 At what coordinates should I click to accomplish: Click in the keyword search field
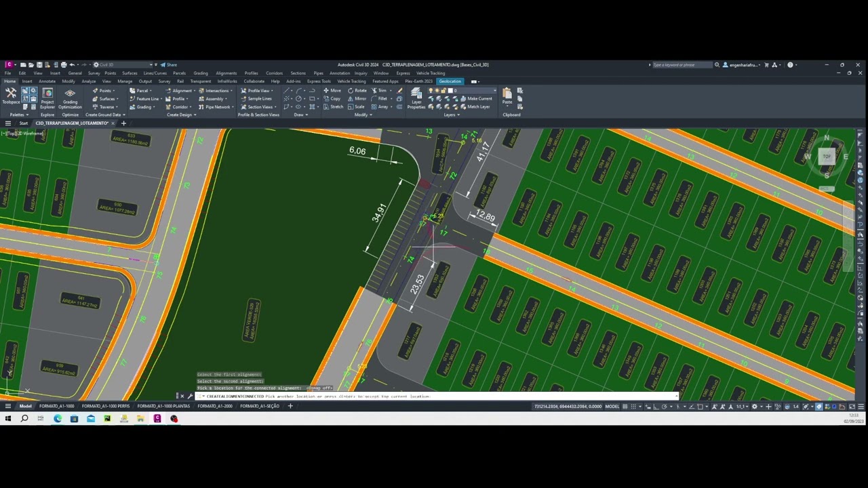pyautogui.click(x=682, y=65)
